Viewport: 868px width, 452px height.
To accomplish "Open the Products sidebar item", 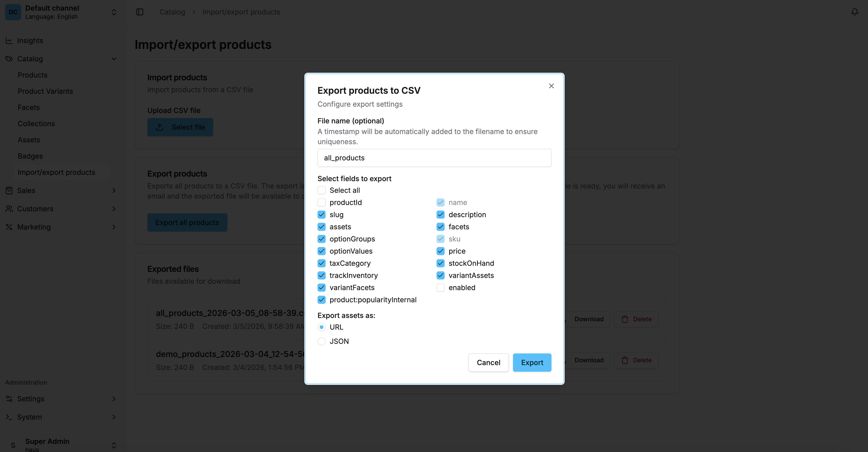I will pos(32,74).
